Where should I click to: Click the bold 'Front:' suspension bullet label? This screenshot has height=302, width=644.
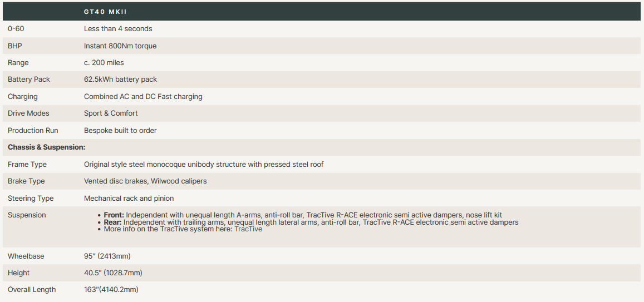(114, 215)
